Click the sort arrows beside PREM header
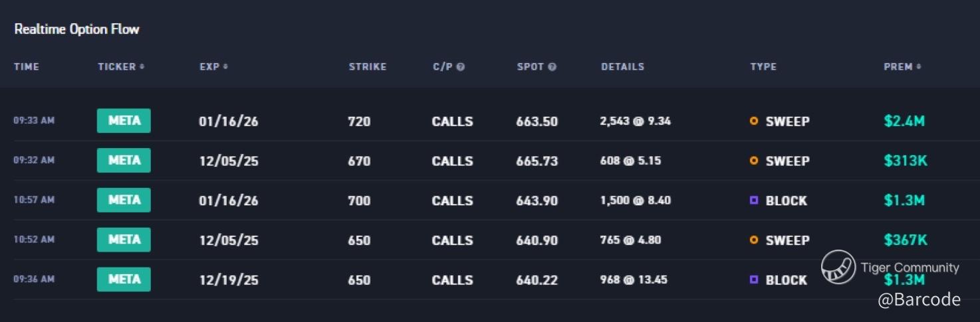980x322 pixels. click(x=919, y=67)
